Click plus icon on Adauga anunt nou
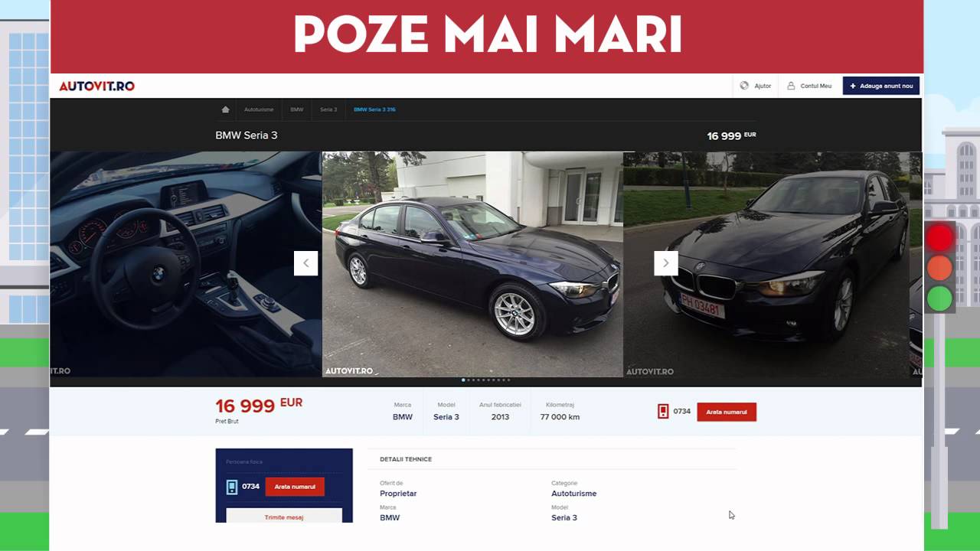Viewport: 980px width, 551px height. [853, 86]
